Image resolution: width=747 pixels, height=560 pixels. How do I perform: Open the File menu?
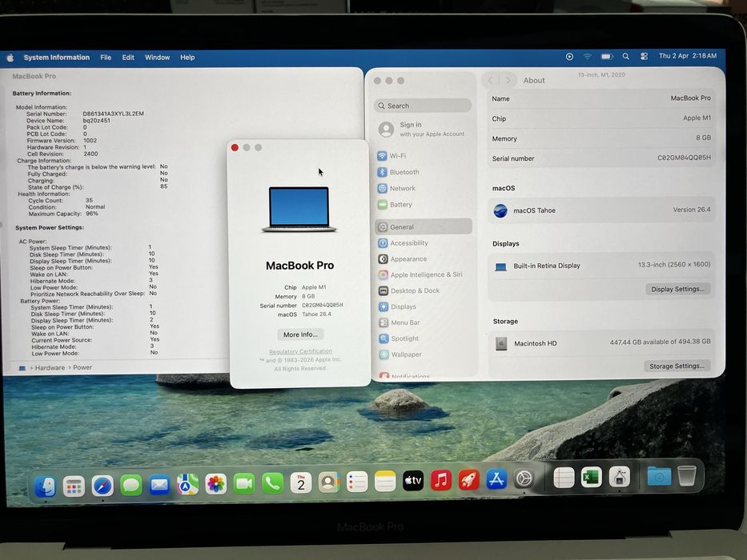pyautogui.click(x=106, y=57)
